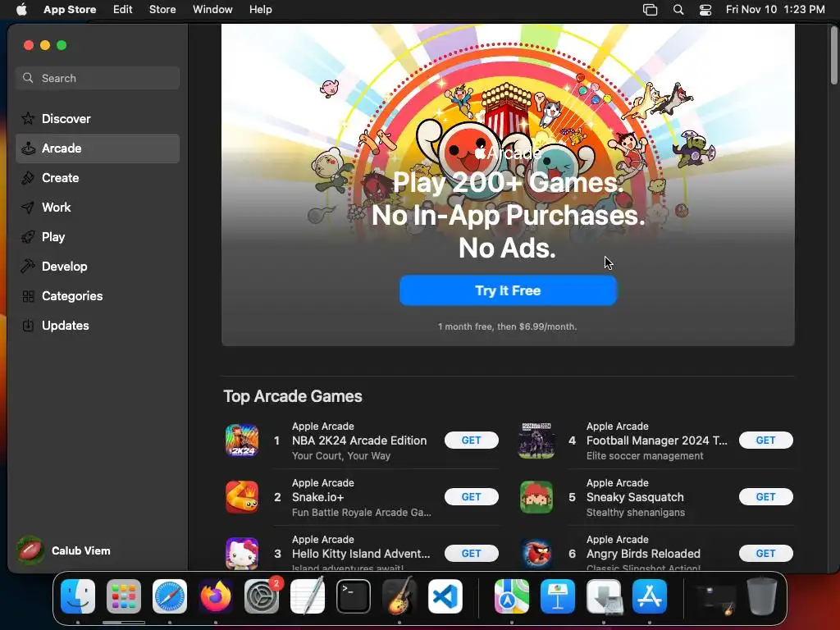Click the NBA 2K24 Arcade Edition app icon

[242, 441]
